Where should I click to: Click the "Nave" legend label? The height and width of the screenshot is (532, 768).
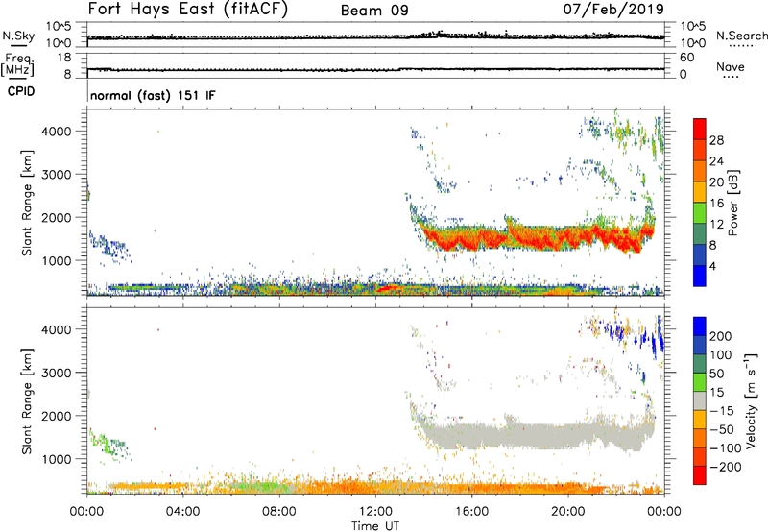click(x=731, y=66)
